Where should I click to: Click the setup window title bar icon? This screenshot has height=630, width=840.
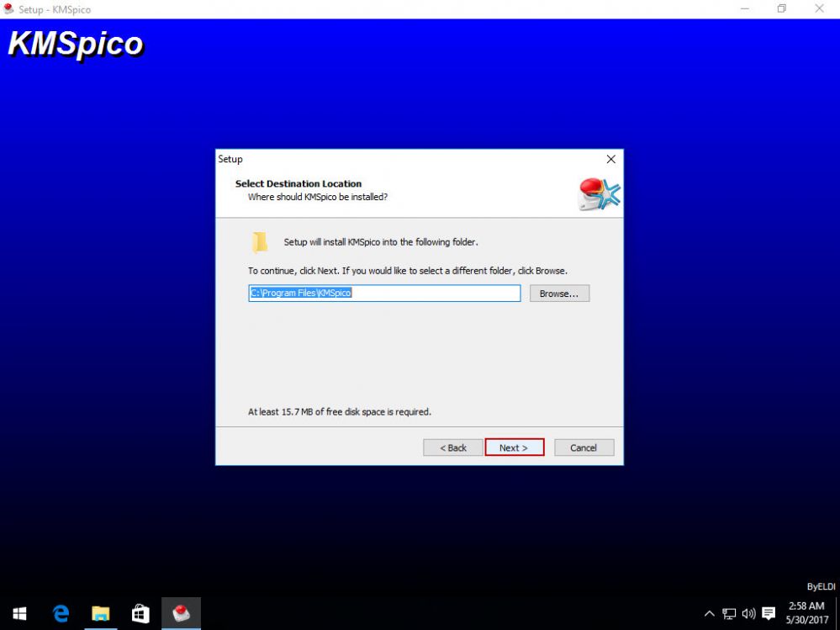[8, 9]
